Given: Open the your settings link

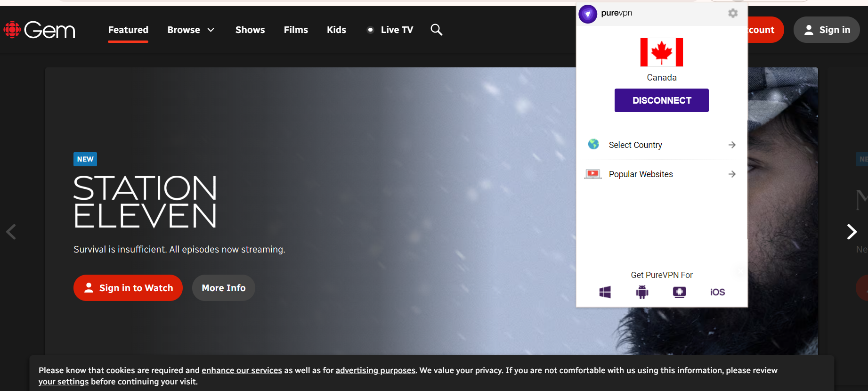Looking at the screenshot, I should [x=64, y=382].
